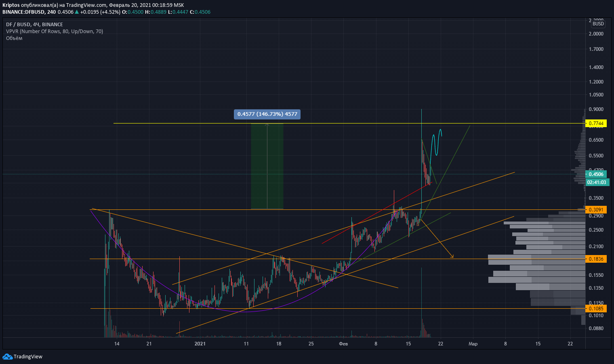Click the Kriptos author name in the header
This screenshot has width=614, height=364.
tap(11, 5)
